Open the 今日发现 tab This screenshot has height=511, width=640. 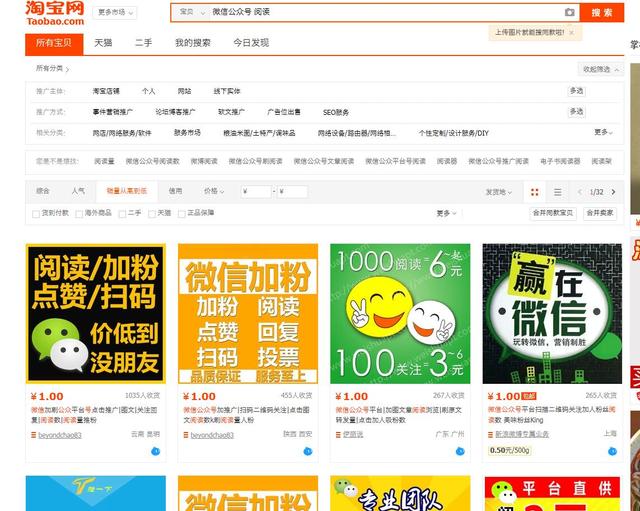(251, 43)
